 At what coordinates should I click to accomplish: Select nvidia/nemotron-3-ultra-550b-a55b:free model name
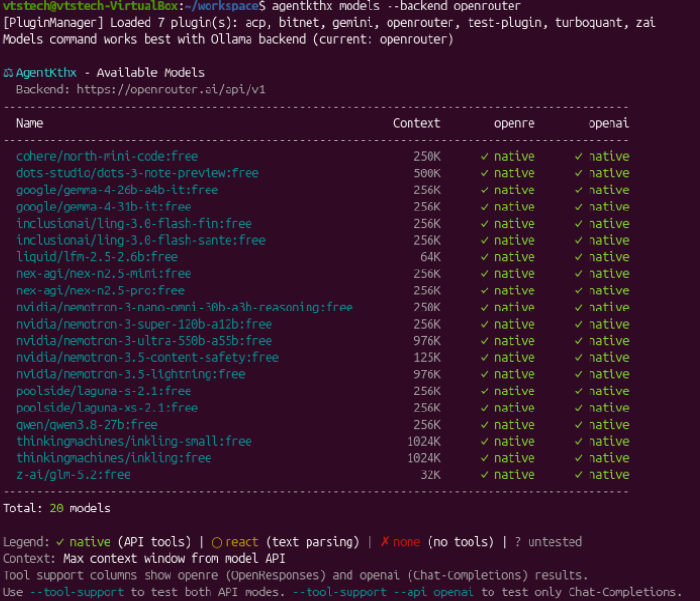click(x=144, y=341)
